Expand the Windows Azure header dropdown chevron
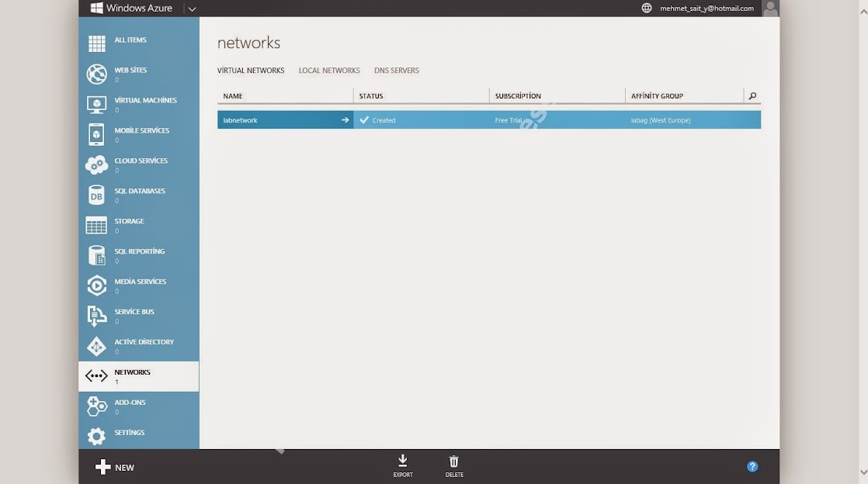 (x=192, y=9)
